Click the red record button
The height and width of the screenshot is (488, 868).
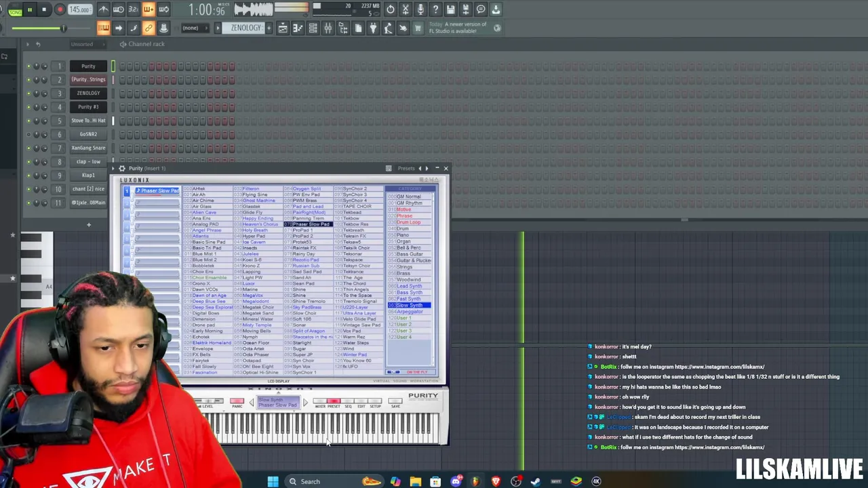pos(60,9)
